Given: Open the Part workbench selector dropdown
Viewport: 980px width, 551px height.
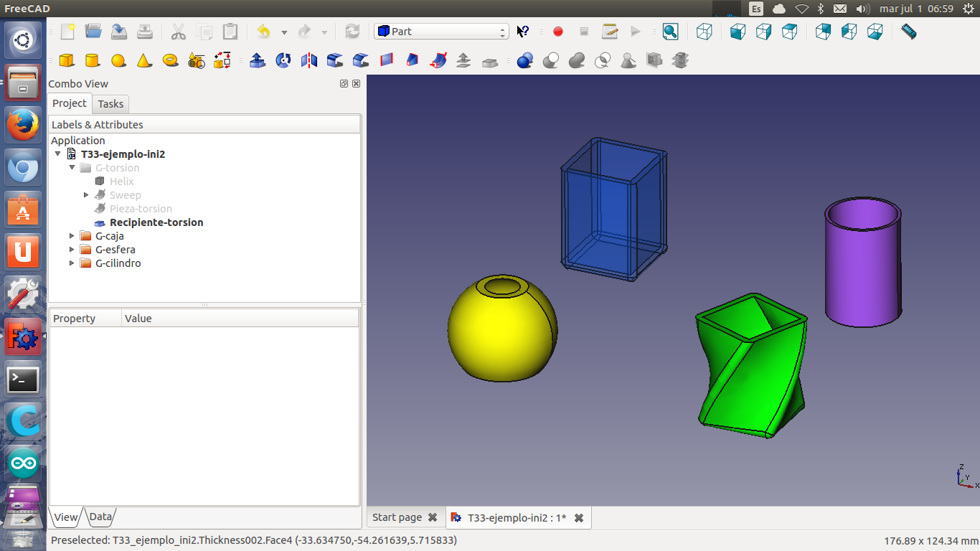Looking at the screenshot, I should 441,32.
